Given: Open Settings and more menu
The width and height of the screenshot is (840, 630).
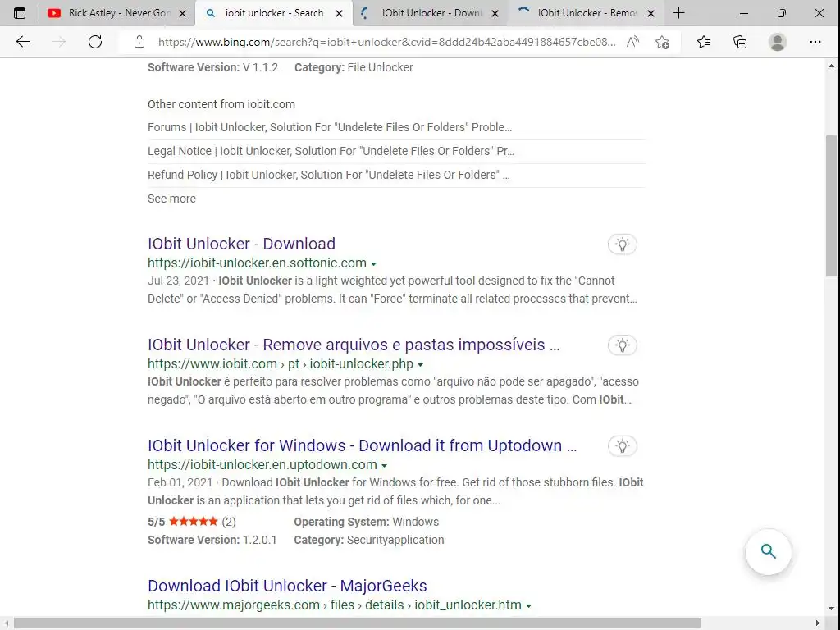Looking at the screenshot, I should pyautogui.click(x=815, y=42).
